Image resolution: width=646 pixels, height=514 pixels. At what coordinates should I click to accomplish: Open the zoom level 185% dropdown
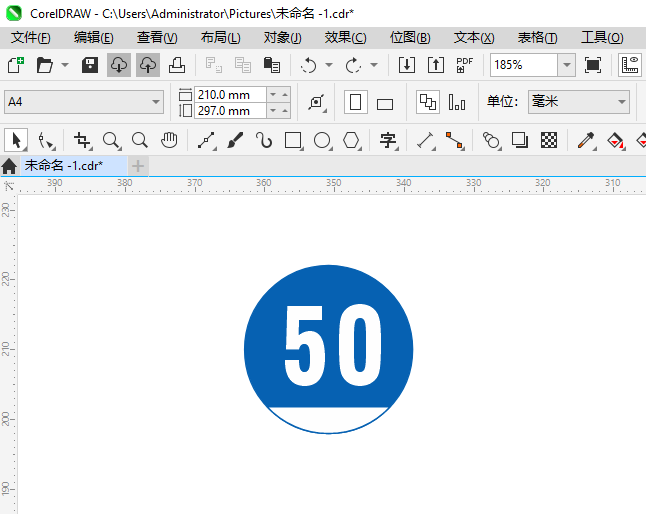tap(566, 65)
